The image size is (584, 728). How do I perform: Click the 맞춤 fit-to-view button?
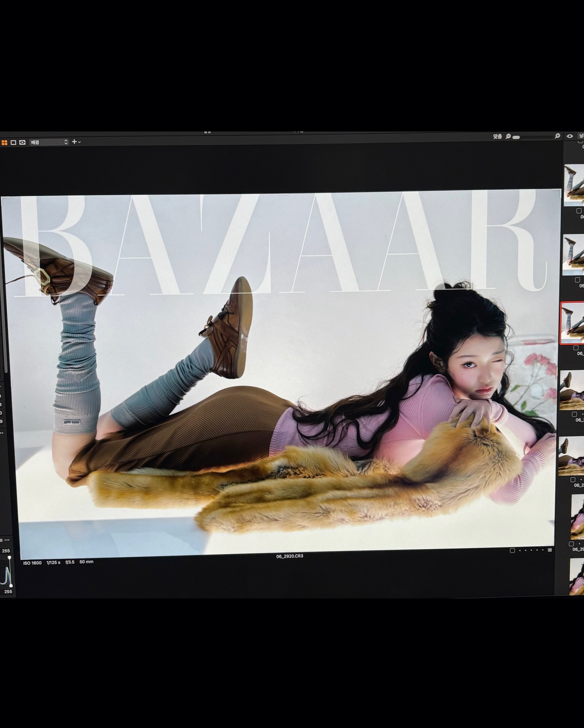[497, 137]
